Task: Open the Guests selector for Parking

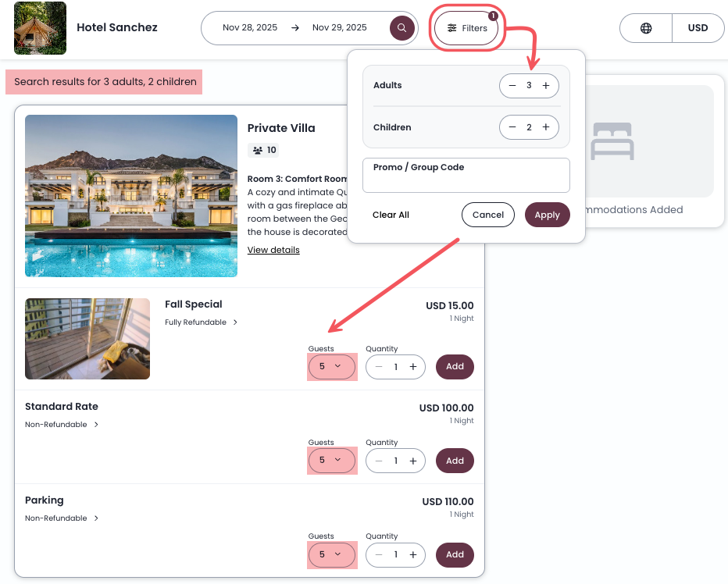Action: coord(332,554)
